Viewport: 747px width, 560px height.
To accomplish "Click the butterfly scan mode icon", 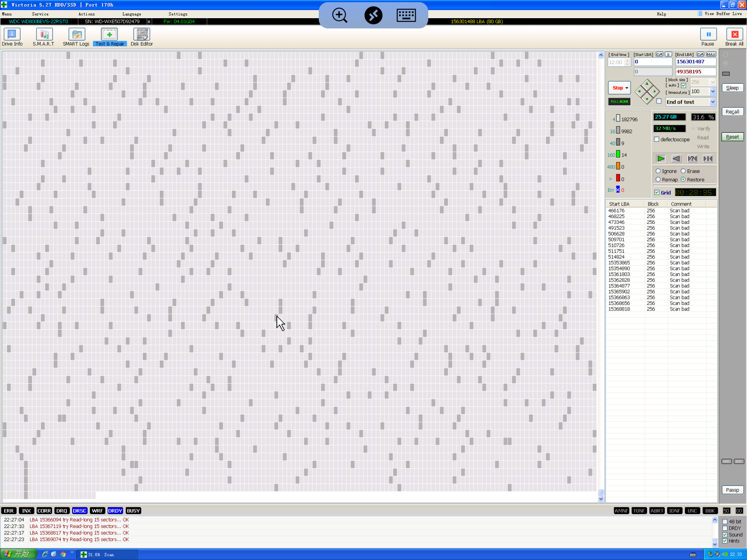I will coord(708,159).
